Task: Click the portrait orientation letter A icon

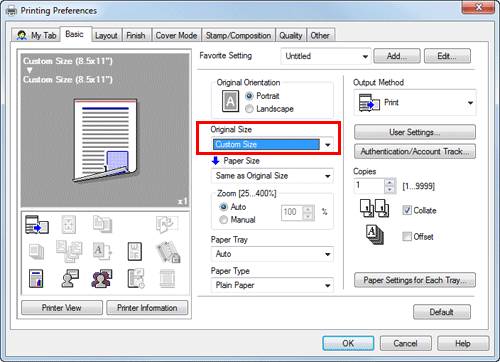Action: 230,101
